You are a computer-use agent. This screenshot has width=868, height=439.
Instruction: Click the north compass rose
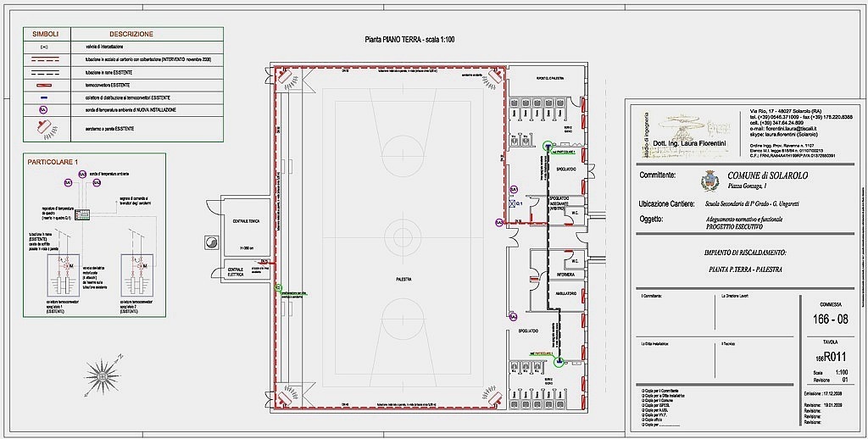[x=95, y=372]
